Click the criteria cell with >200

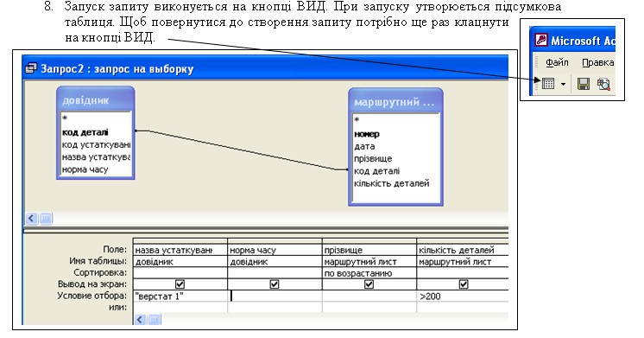pos(463,296)
